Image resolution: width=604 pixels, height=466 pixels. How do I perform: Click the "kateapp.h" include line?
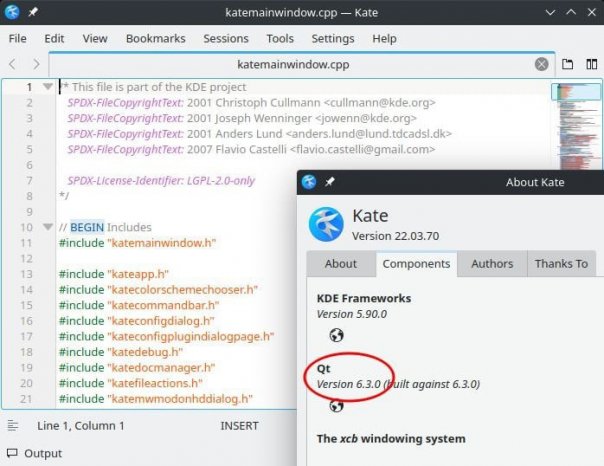(114, 274)
